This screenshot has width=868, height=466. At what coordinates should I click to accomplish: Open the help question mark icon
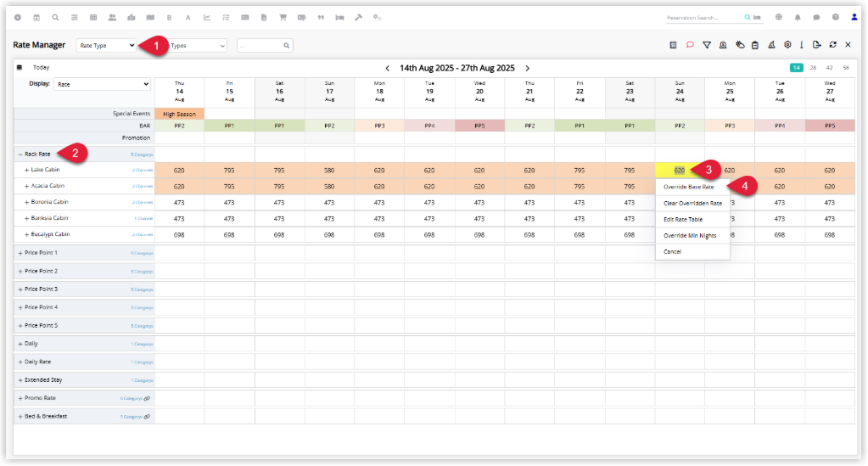tap(836, 17)
